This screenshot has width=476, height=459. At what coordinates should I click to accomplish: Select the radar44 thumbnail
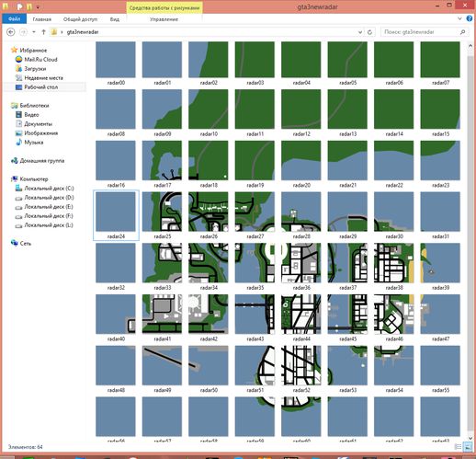(300, 317)
